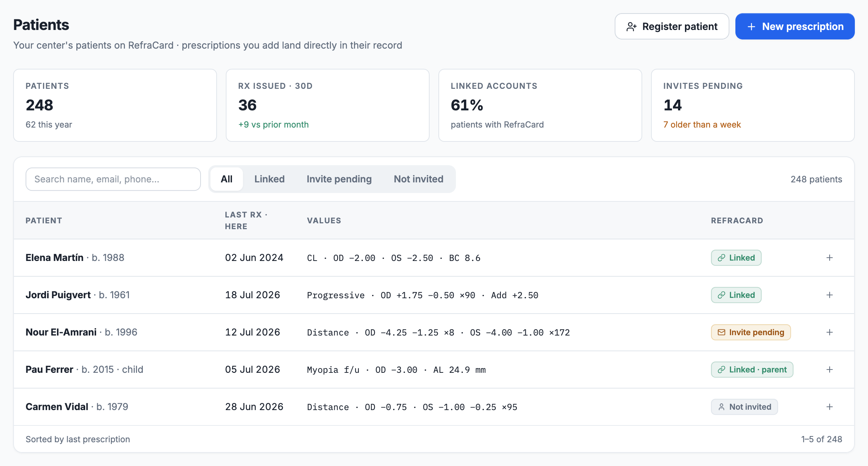868x466 pixels.
Task: Click the Patients stat card showing 248
Action: point(115,105)
